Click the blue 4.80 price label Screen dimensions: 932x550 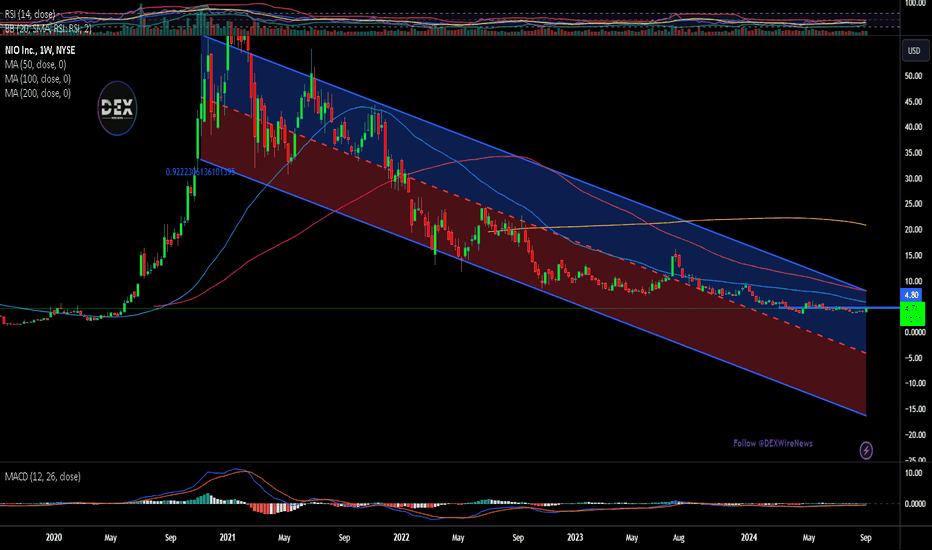tap(912, 295)
